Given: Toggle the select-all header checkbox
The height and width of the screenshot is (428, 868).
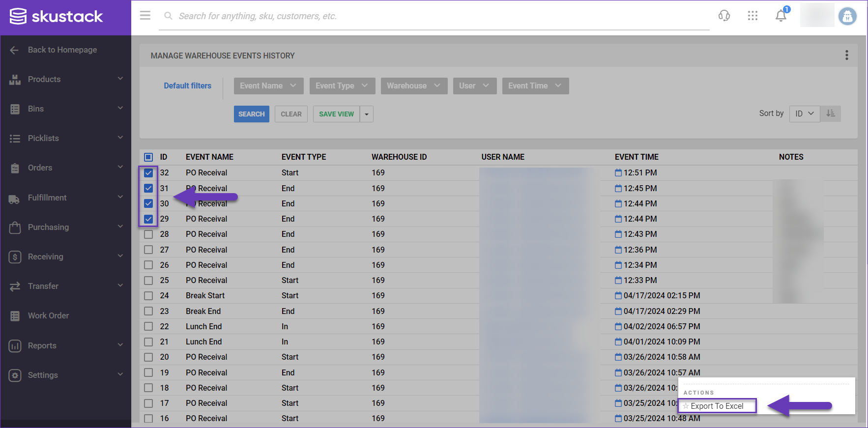Looking at the screenshot, I should (x=148, y=157).
